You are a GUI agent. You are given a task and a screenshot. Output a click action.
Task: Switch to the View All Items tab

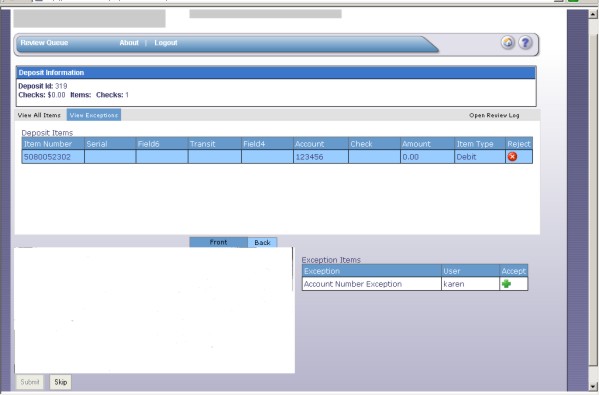39,115
